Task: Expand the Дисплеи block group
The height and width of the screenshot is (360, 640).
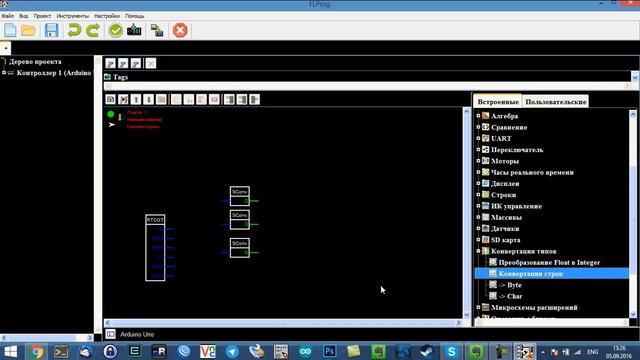Action: click(x=478, y=184)
